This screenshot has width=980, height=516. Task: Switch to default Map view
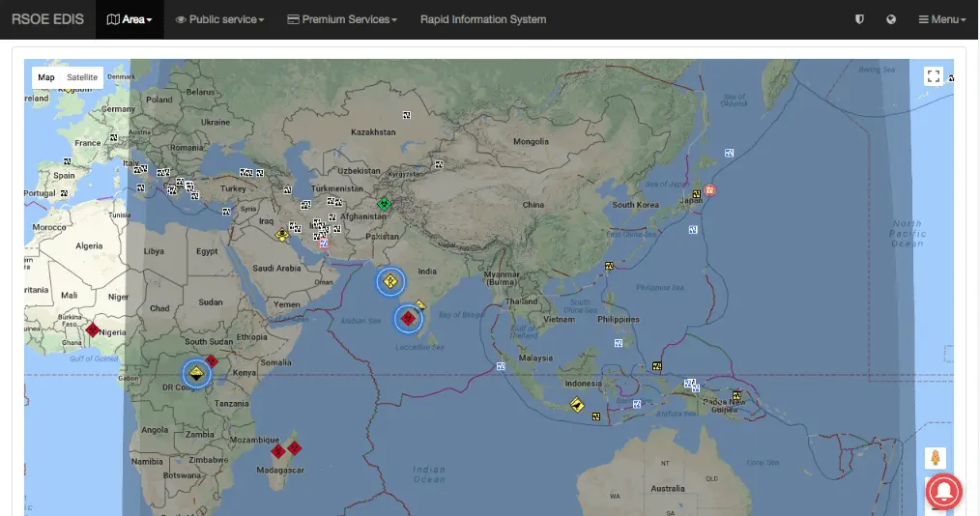46,77
